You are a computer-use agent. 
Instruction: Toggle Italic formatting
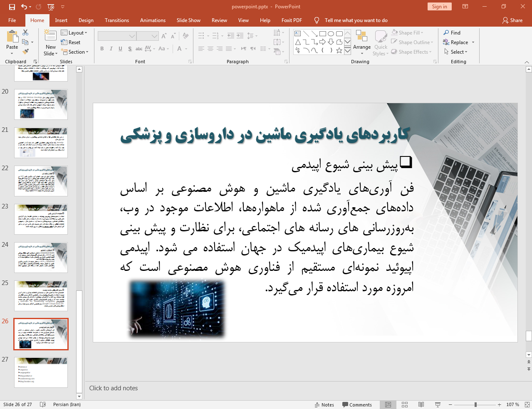tap(111, 49)
